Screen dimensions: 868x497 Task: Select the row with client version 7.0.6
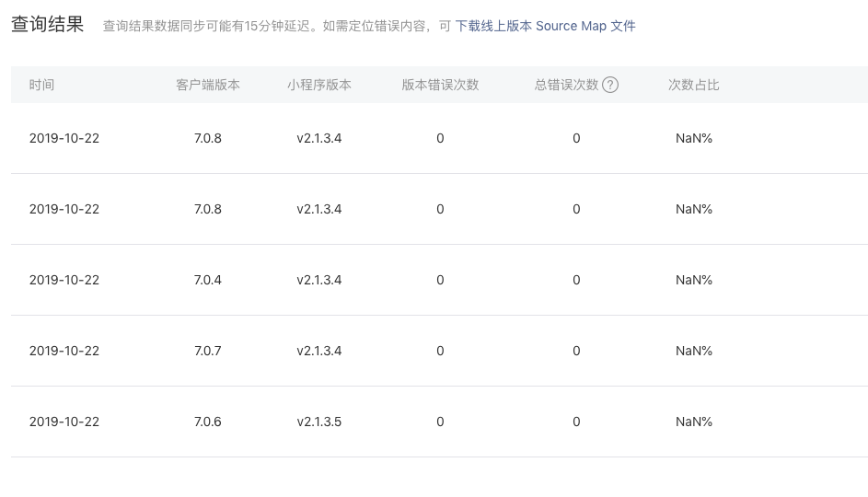pyautogui.click(x=440, y=422)
